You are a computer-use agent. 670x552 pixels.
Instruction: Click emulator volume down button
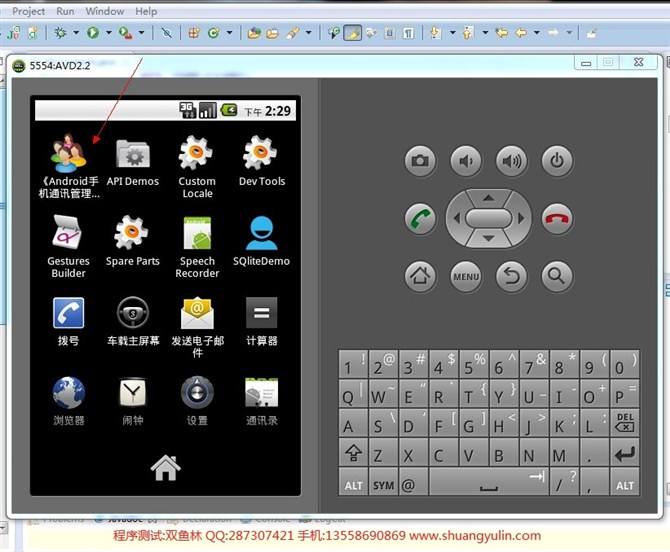click(466, 161)
